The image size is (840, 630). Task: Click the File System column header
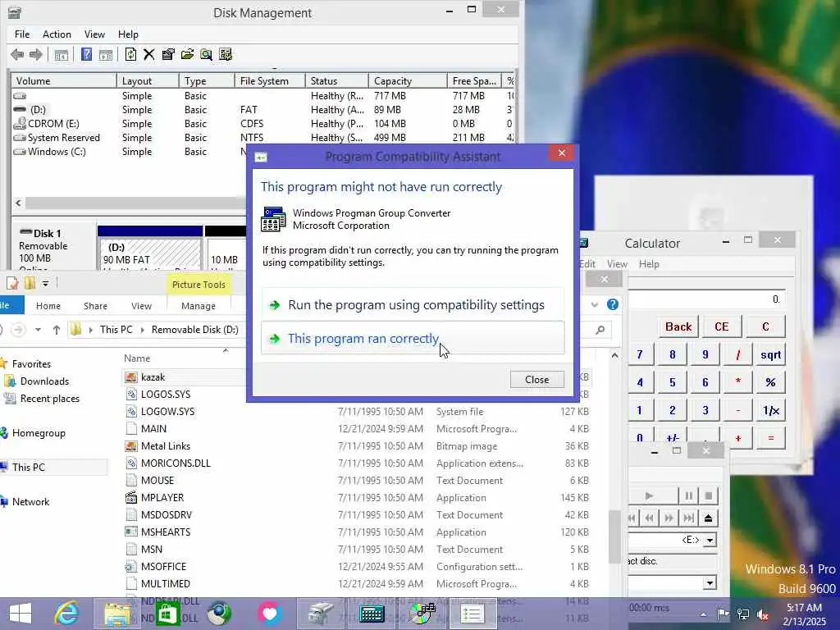click(269, 81)
